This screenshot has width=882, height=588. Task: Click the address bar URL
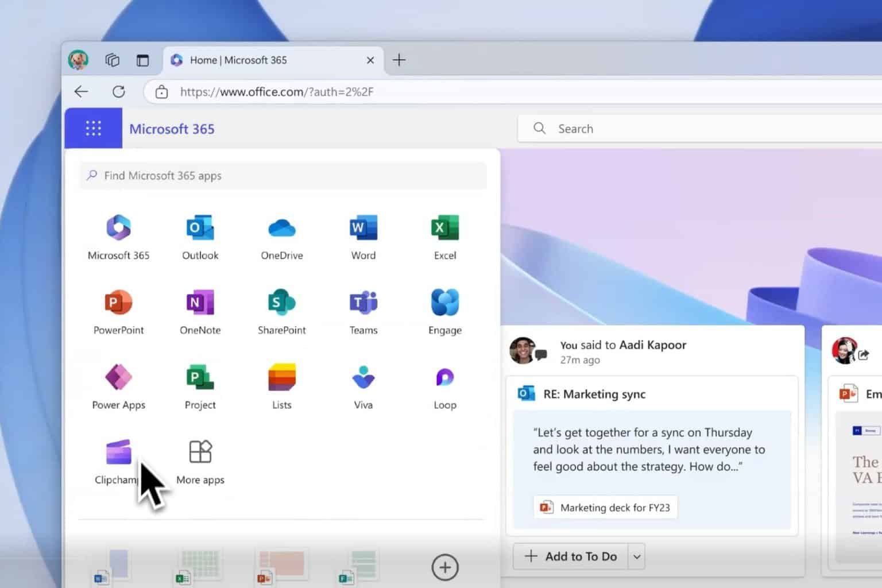coord(277,92)
